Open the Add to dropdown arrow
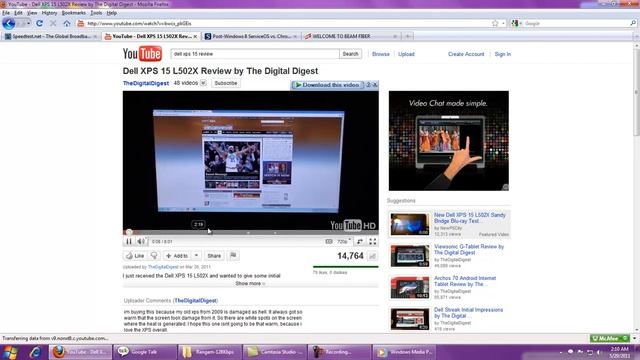The image size is (640, 360). pos(196,256)
